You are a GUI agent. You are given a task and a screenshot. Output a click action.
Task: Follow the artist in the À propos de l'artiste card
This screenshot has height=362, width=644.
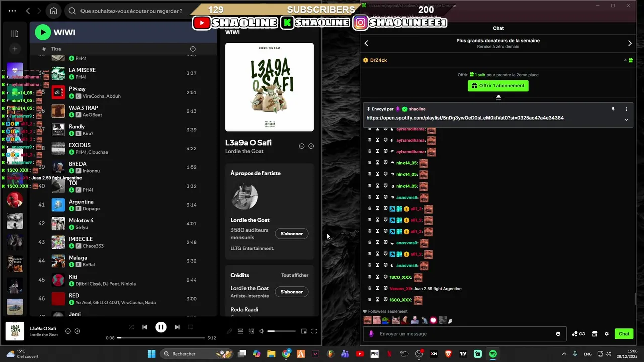point(292,234)
